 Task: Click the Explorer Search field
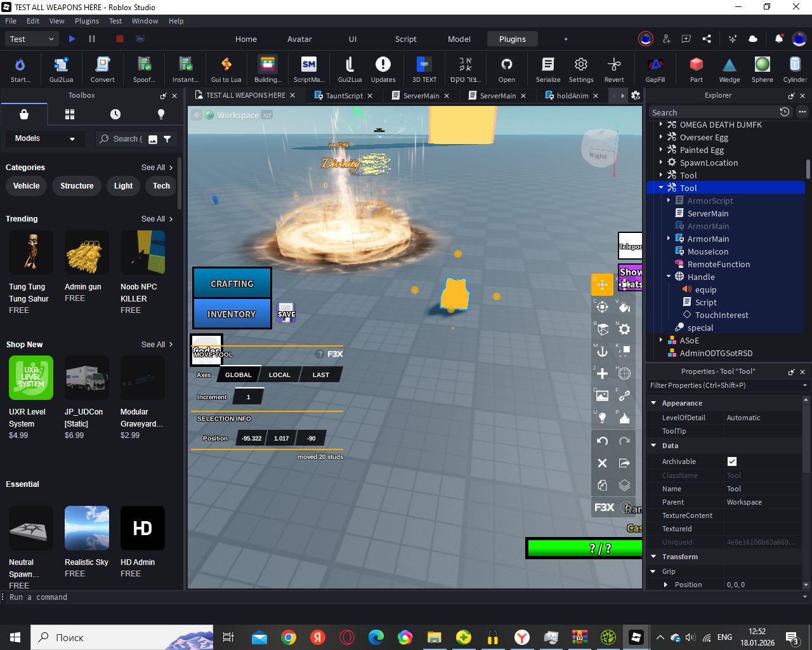click(713, 112)
